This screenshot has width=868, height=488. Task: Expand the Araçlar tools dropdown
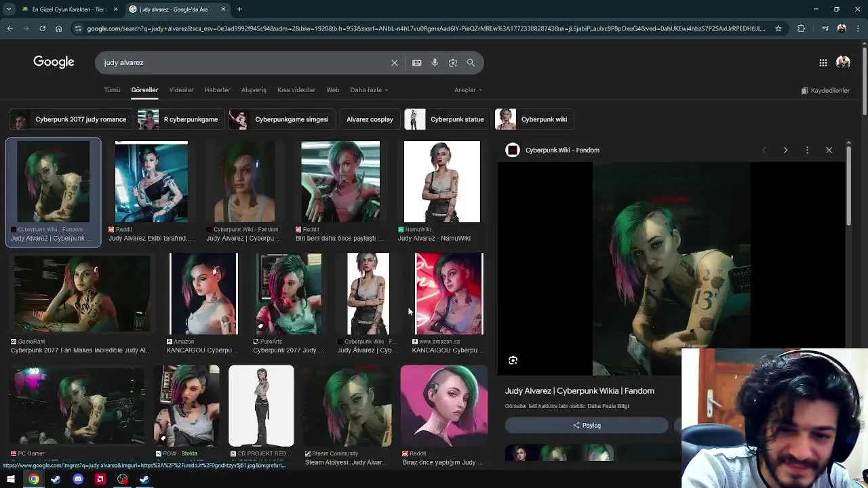click(468, 89)
